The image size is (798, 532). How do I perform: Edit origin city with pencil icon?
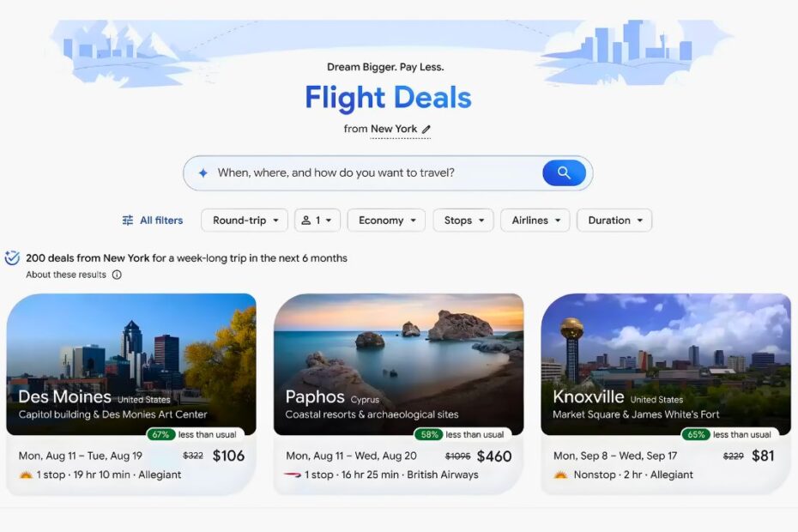point(426,130)
